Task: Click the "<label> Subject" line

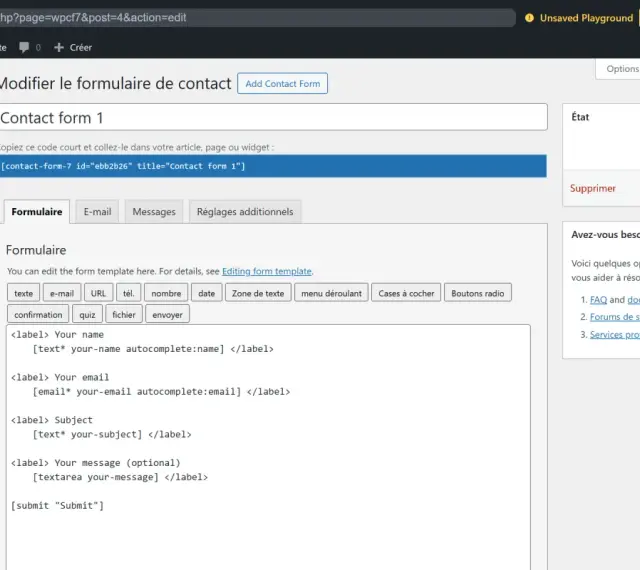Action: 52,420
